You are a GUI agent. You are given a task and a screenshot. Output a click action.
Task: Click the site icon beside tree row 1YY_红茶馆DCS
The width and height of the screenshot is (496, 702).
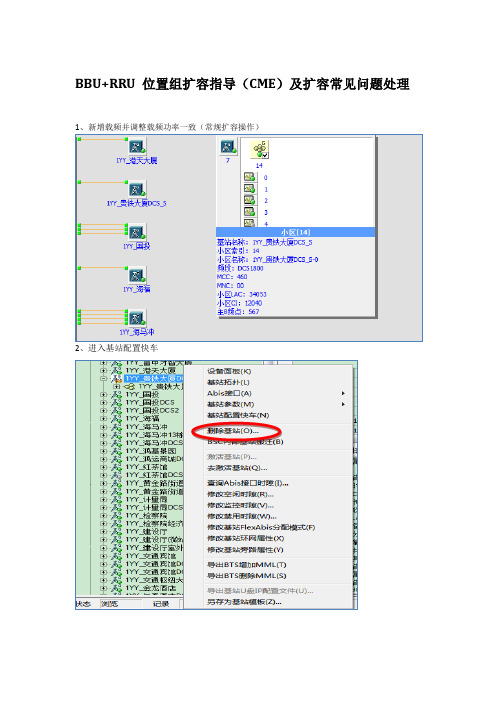click(x=116, y=475)
